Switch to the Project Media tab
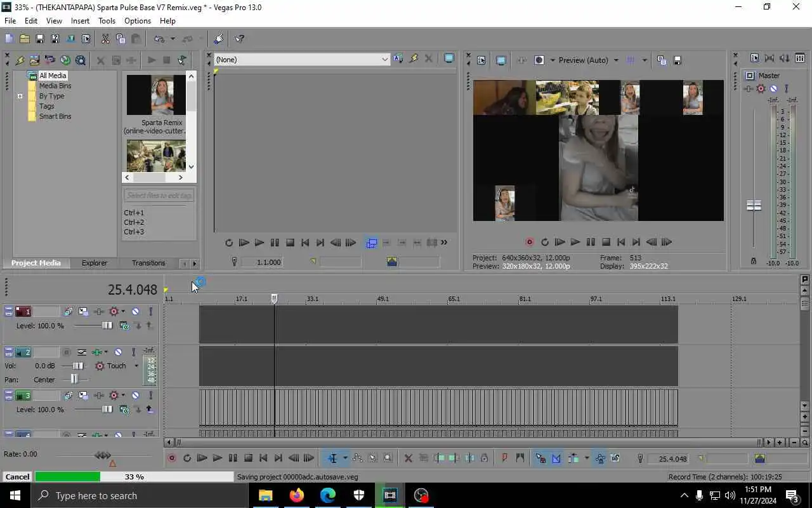The image size is (812, 508). pos(36,263)
